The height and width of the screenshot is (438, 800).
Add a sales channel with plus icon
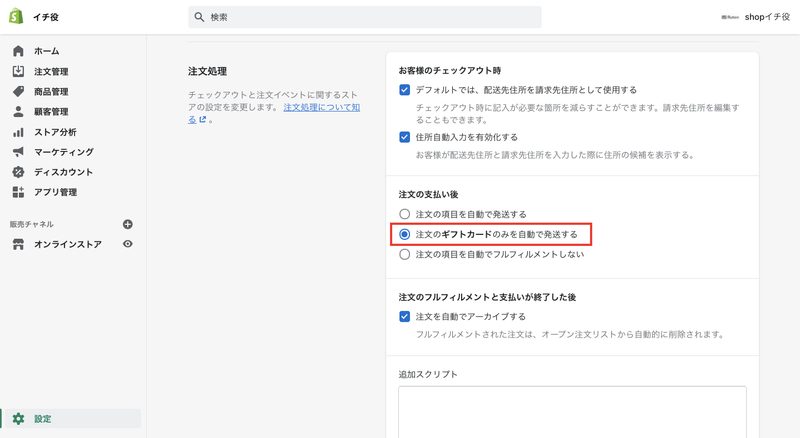(128, 224)
